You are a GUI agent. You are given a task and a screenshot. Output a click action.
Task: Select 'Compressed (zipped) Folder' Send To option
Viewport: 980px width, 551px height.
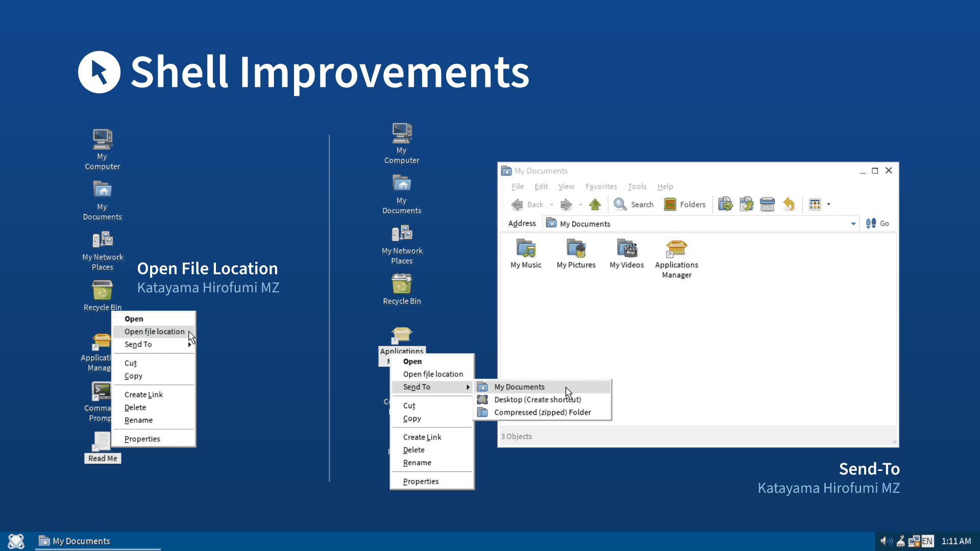tap(542, 412)
